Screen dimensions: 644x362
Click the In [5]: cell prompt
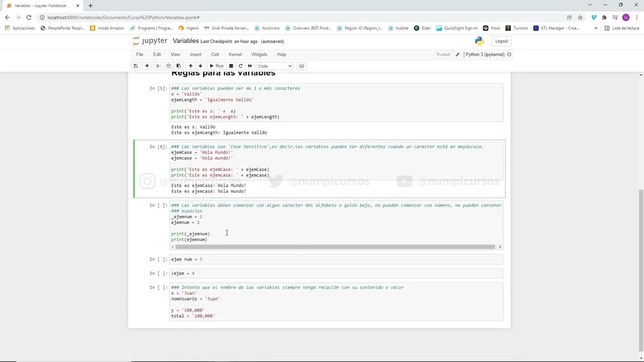tap(158, 88)
